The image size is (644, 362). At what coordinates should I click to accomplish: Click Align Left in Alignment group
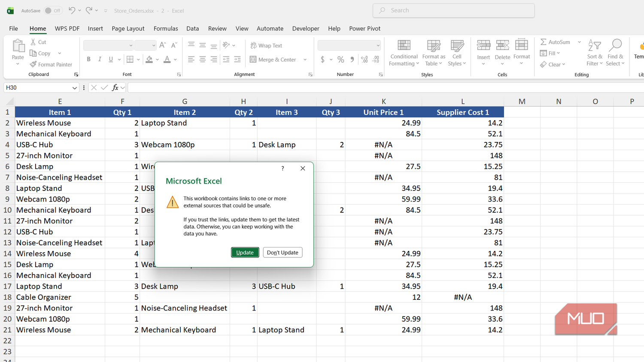pyautogui.click(x=191, y=59)
